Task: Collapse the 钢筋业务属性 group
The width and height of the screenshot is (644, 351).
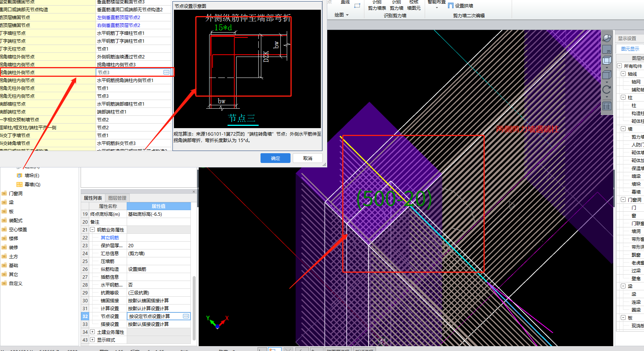Action: tap(93, 230)
